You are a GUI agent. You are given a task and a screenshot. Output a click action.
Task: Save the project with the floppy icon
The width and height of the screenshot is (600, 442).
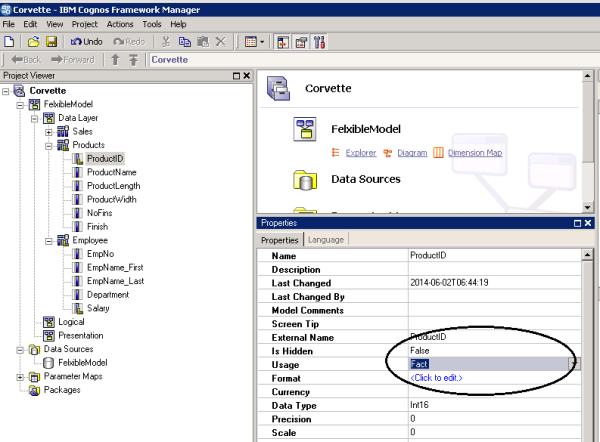click(x=51, y=42)
